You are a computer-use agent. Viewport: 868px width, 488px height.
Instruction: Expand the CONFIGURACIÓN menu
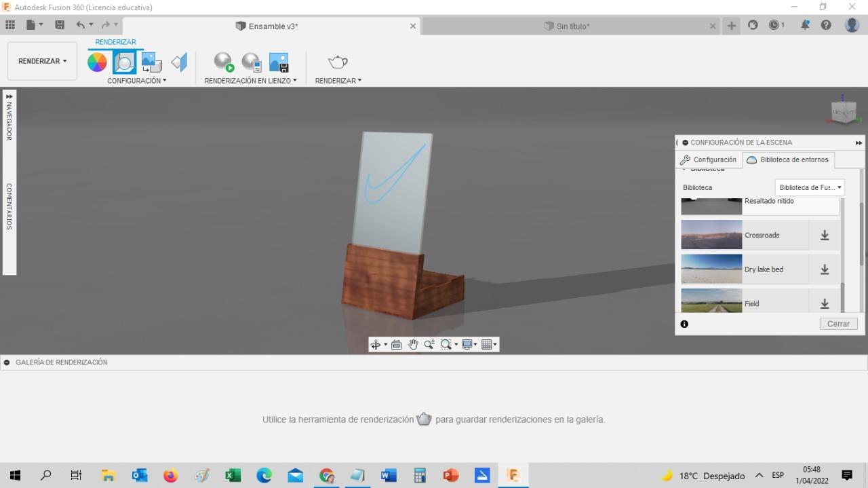pyautogui.click(x=137, y=81)
